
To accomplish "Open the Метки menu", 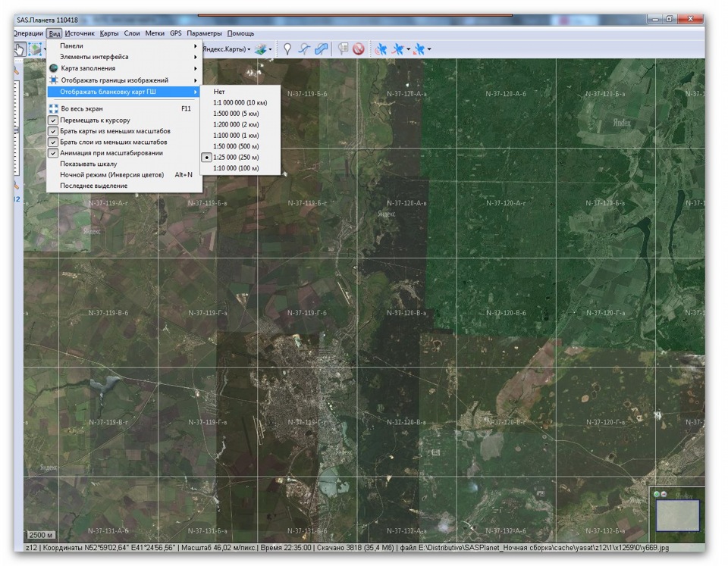I will coord(155,33).
